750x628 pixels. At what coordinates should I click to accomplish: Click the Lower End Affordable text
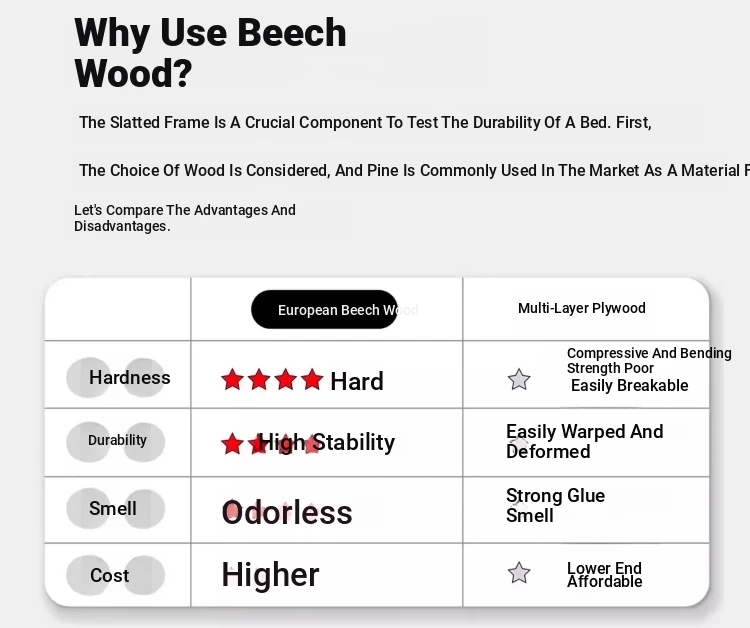[x=605, y=574]
